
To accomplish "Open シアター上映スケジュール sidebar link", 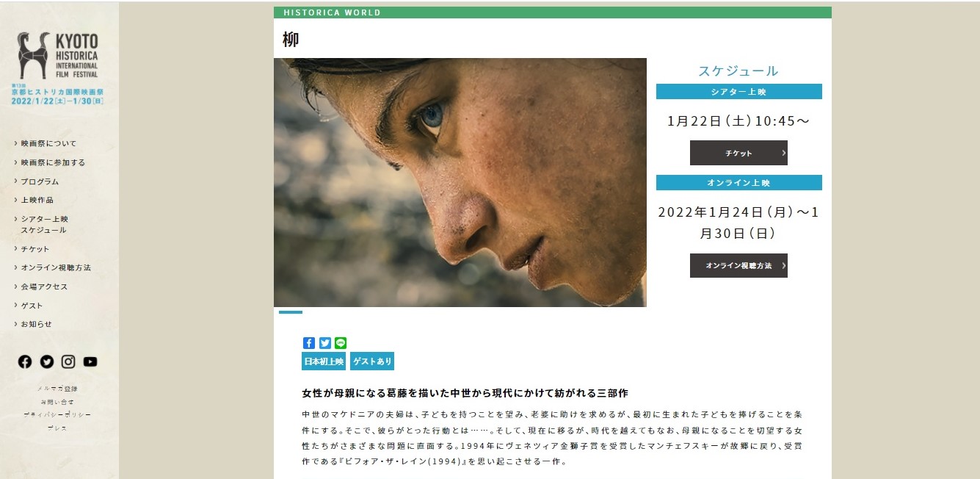I will point(43,224).
